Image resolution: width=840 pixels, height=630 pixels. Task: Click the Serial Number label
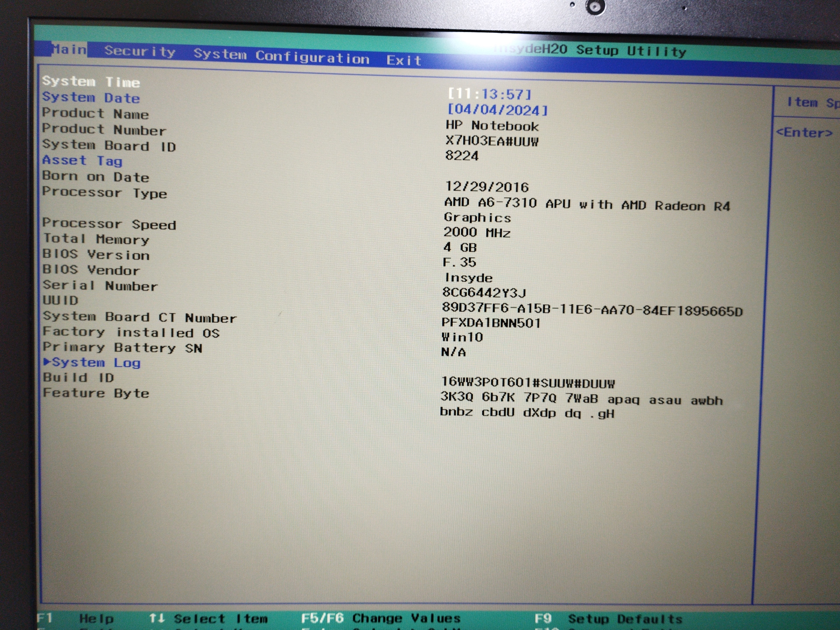coord(100,285)
